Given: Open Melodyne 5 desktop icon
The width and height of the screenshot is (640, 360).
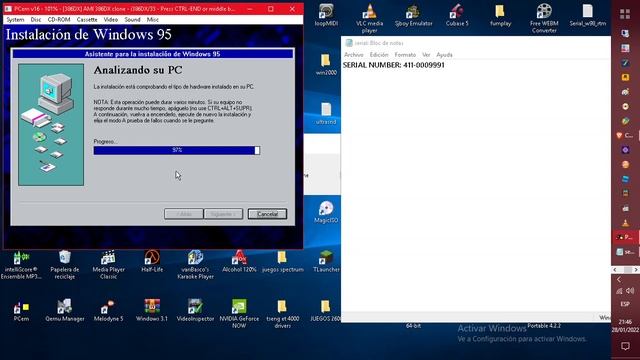Looking at the screenshot, I should point(108,311).
